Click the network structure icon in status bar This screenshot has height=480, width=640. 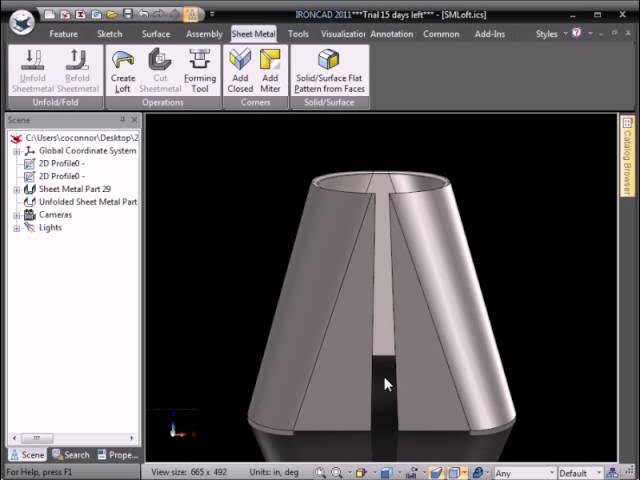click(x=612, y=473)
